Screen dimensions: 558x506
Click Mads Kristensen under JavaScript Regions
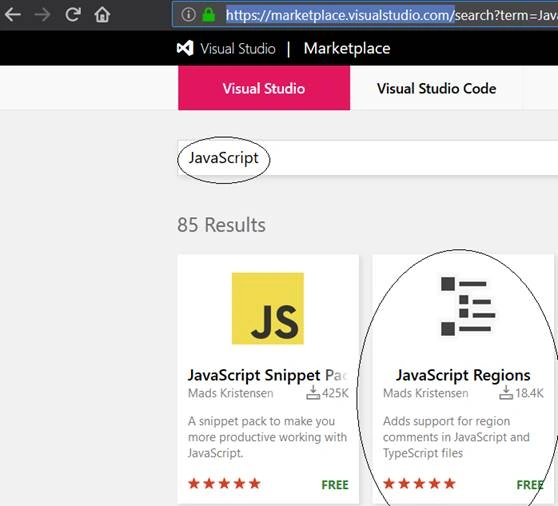click(426, 393)
